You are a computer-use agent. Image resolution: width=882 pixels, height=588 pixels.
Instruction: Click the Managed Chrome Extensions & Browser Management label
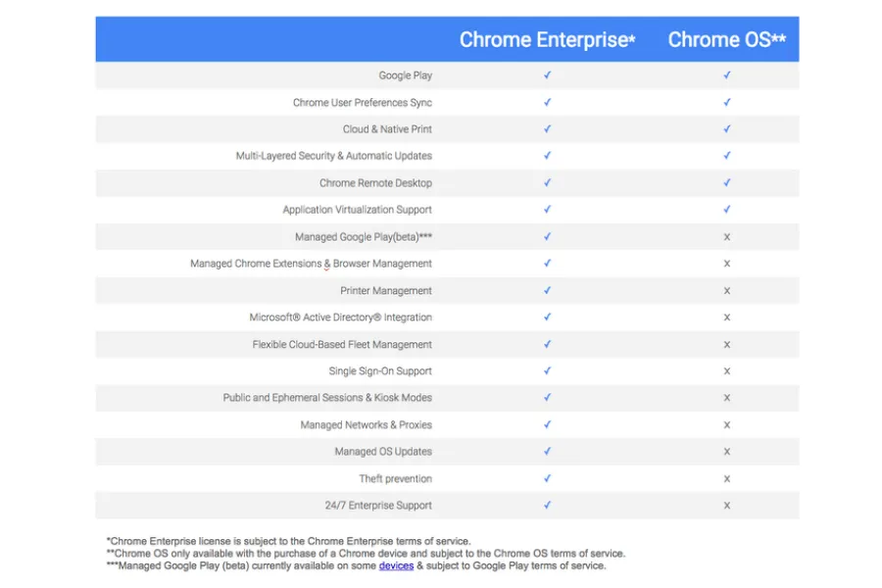pyautogui.click(x=311, y=264)
